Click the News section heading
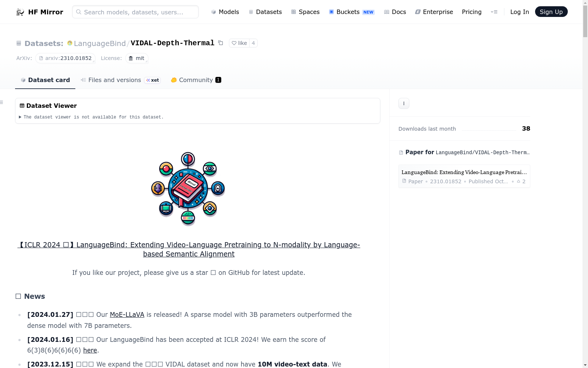588x368 pixels. pyautogui.click(x=30, y=296)
